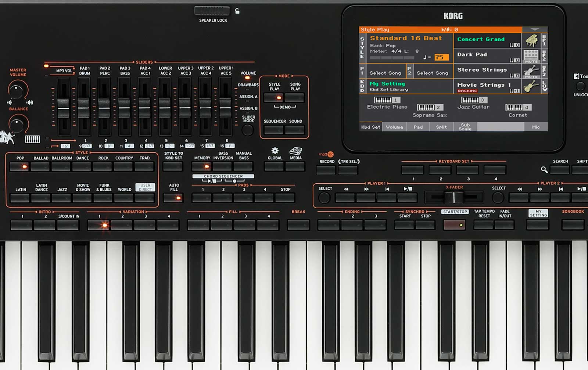Image resolution: width=588 pixels, height=370 pixels.
Task: Tap the Movie Strings Lower violin icon
Action: [531, 87]
